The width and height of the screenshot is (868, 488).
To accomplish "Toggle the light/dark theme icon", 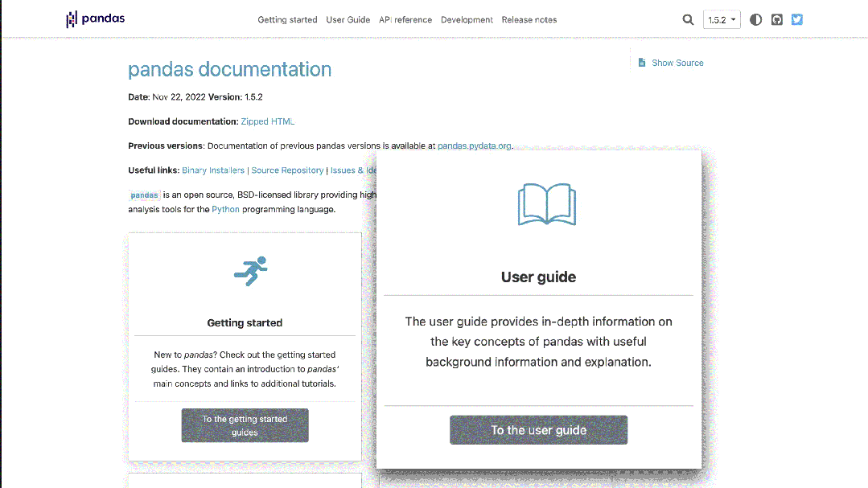I will [755, 20].
